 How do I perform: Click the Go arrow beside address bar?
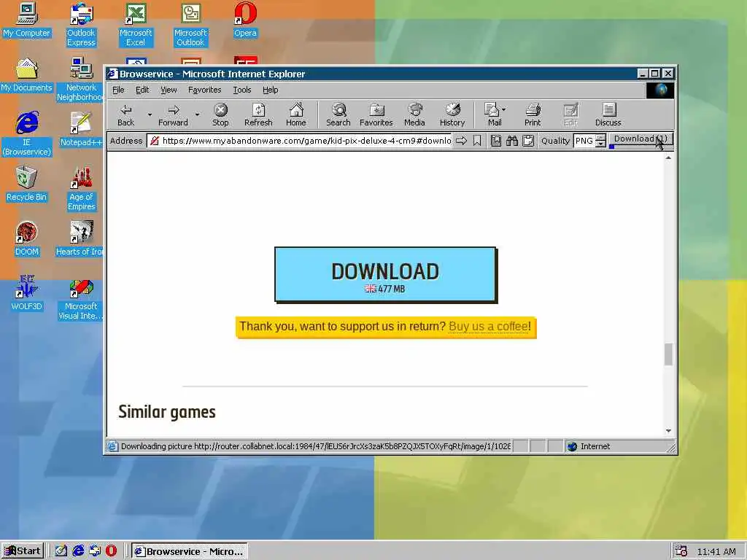[461, 141]
